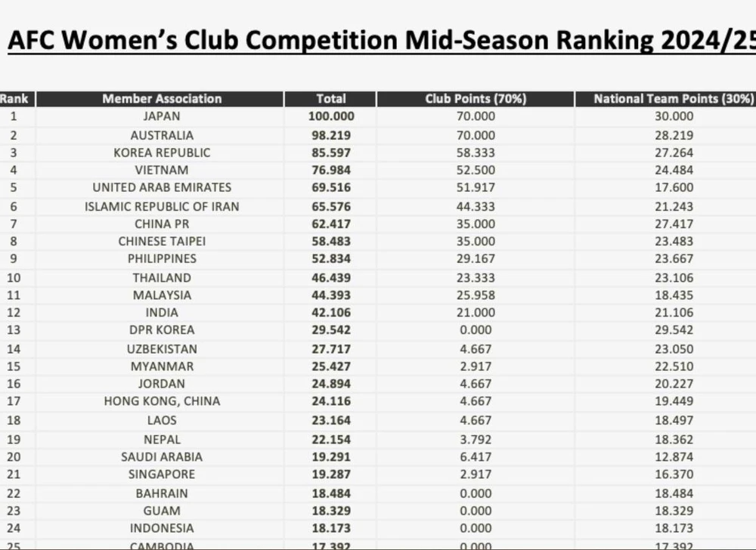The height and width of the screenshot is (550, 756).
Task: Click China PR's total of 62.417
Action: pyautogui.click(x=331, y=224)
